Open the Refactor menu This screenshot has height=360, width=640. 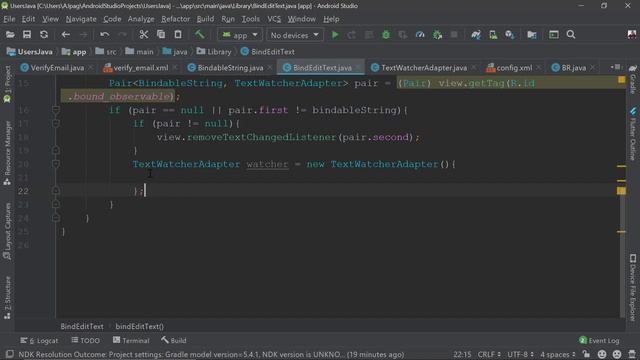[175, 19]
